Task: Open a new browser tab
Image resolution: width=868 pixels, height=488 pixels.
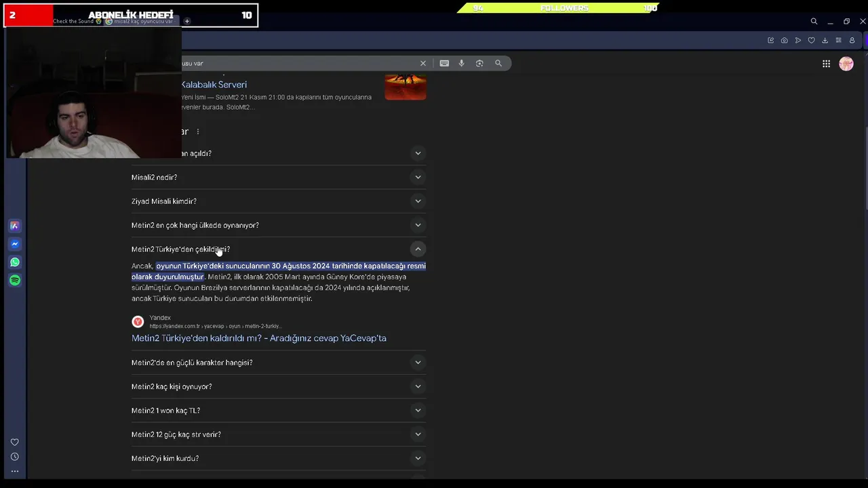Action: click(187, 21)
